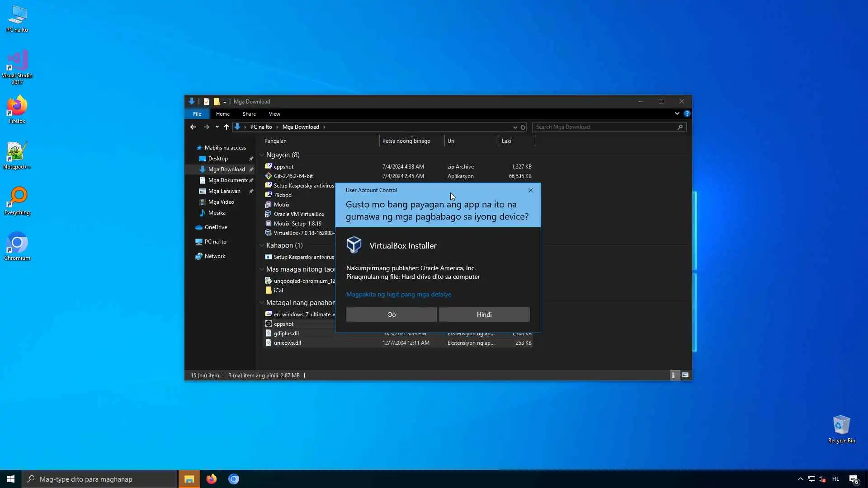This screenshot has height=488, width=868.
Task: Expand the ribbon with chevron arrow
Action: coord(677,114)
